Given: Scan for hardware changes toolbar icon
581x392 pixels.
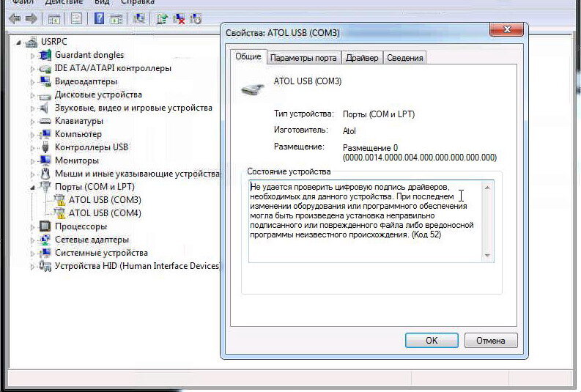Looking at the screenshot, I should 139,18.
